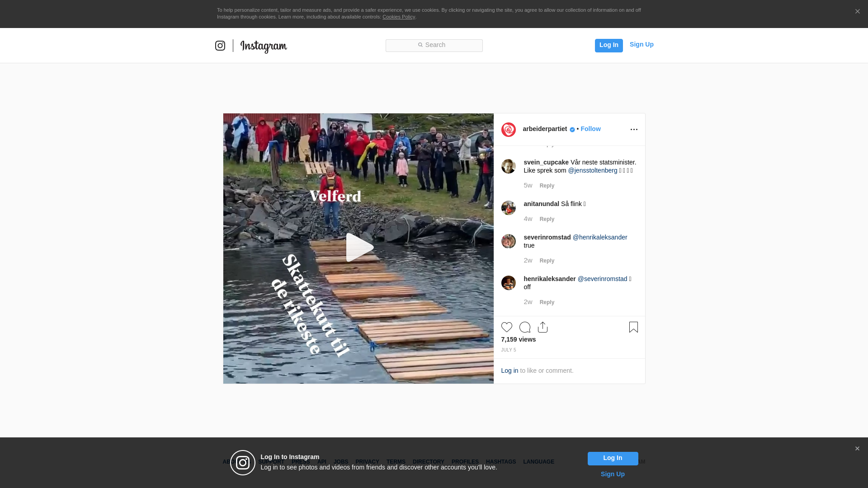
Task: Open the LANGUAGE footer selector
Action: click(x=538, y=462)
